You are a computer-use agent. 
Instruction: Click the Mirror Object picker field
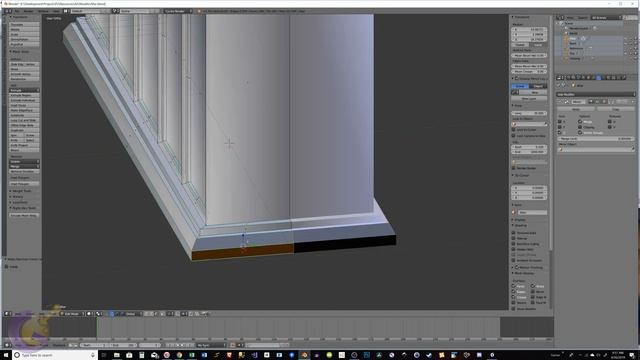[x=596, y=149]
